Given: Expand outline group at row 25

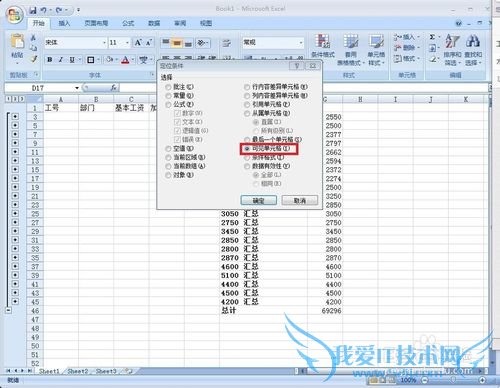Looking at the screenshot, I should 15,213.
